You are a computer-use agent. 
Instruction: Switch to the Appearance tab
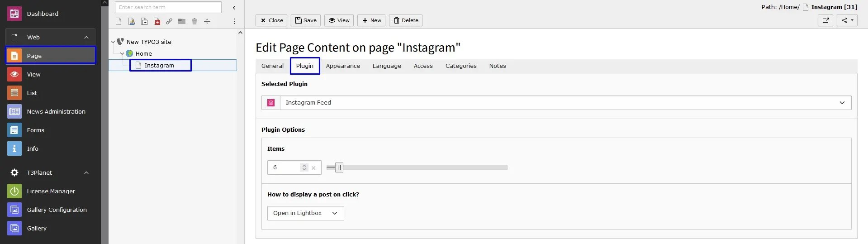pyautogui.click(x=343, y=66)
